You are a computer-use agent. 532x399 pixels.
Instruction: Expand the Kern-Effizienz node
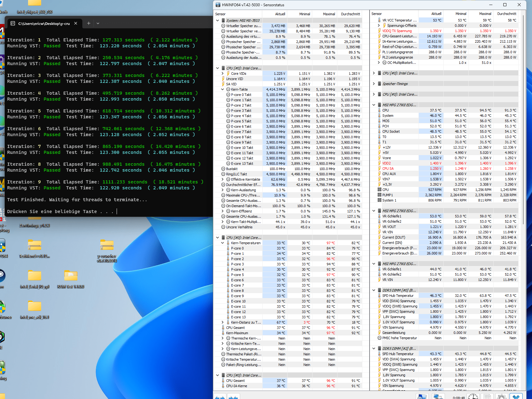tap(223, 211)
